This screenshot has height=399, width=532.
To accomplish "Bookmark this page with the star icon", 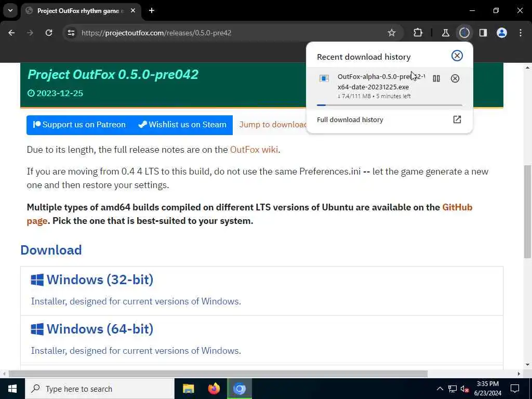I will coord(392,33).
